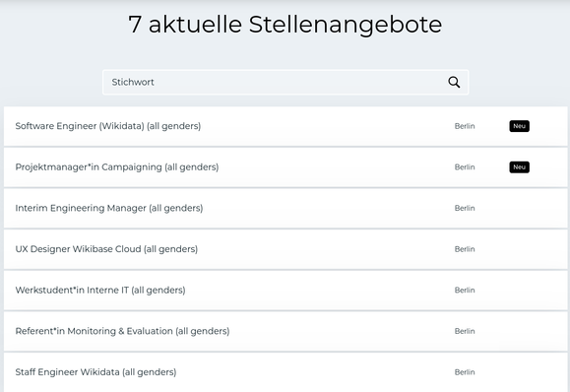Focus the Stichwort keyword search field
Screen dimensions: 570x392
(x=285, y=82)
